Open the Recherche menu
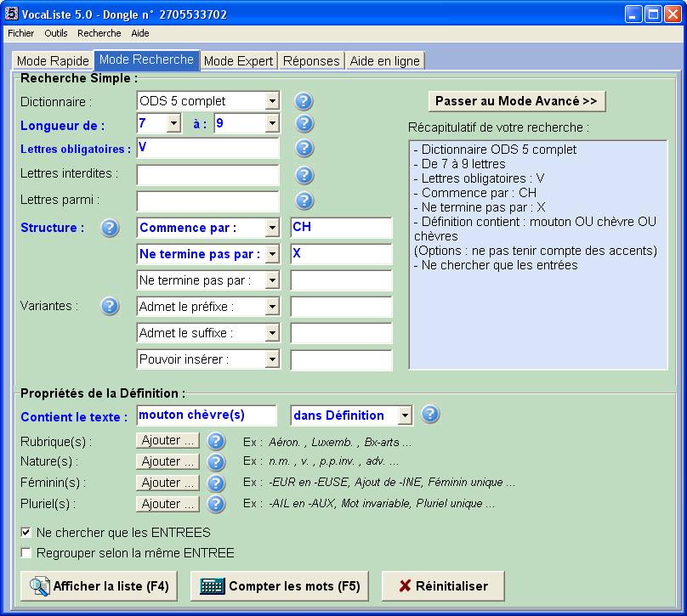The image size is (687, 616). (x=99, y=33)
